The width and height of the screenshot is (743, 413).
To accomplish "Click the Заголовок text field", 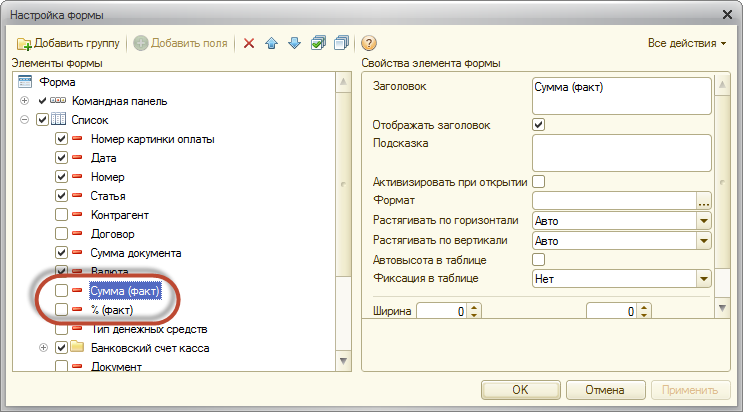I will (621, 96).
